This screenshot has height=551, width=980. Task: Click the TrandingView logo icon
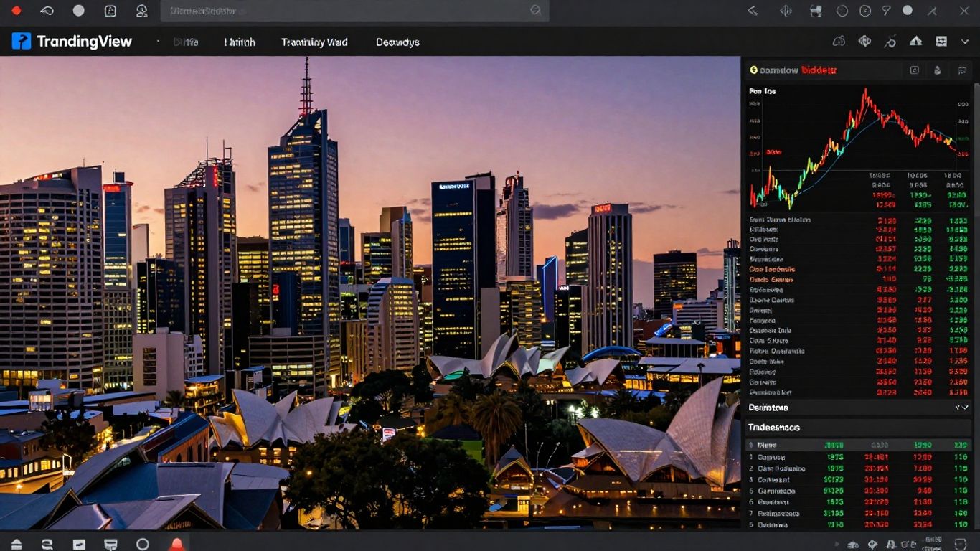22,41
